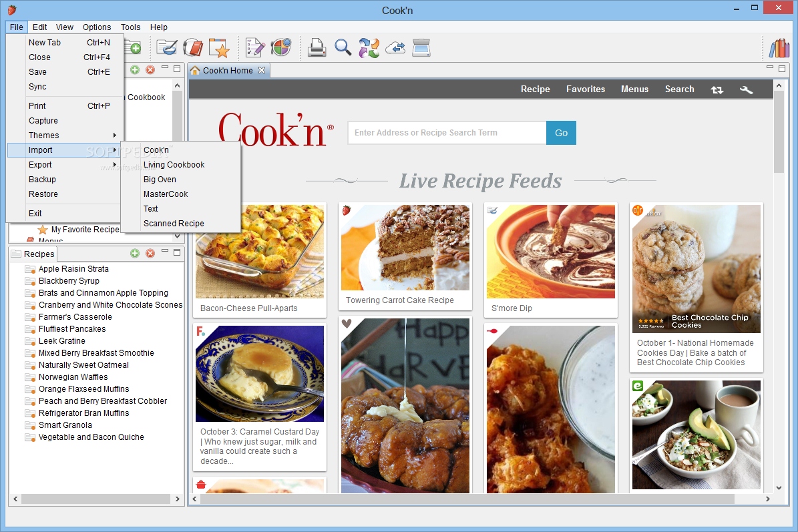Open Best Chocolate Chip Cookies card
The height and width of the screenshot is (532, 798).
click(x=696, y=288)
